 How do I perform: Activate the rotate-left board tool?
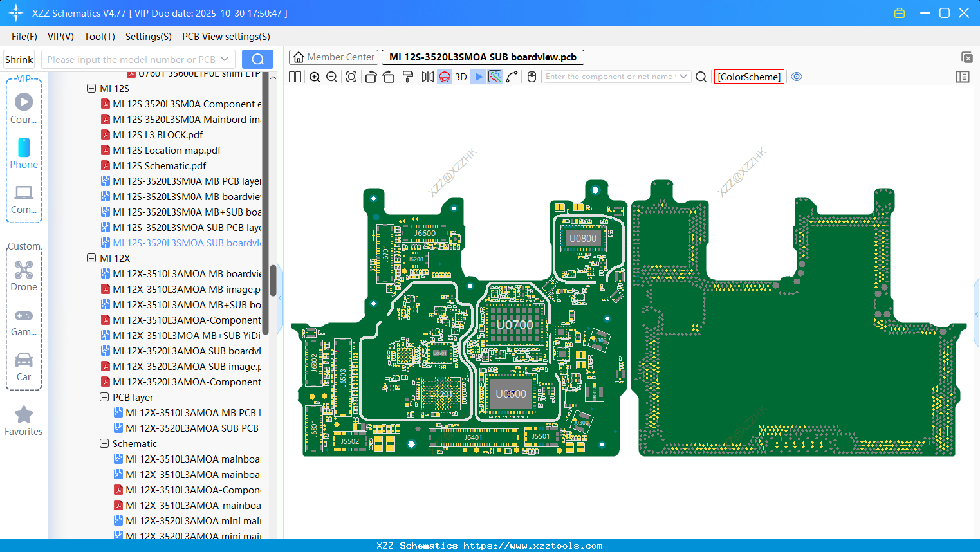(371, 77)
